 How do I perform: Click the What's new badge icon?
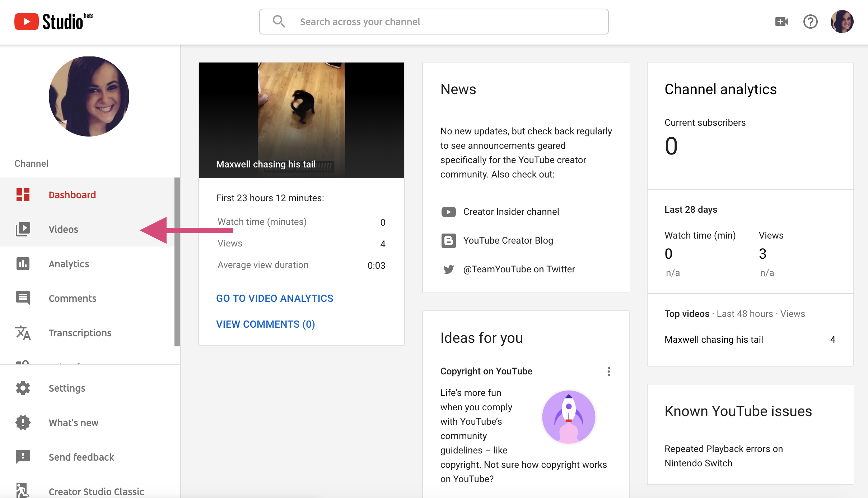23,423
